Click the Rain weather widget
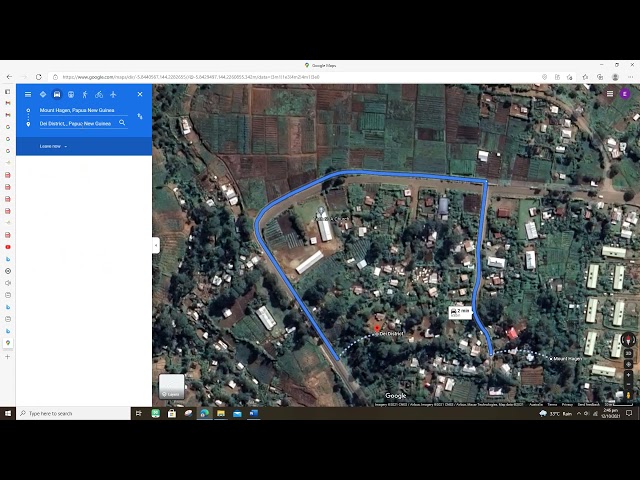 pyautogui.click(x=556, y=413)
